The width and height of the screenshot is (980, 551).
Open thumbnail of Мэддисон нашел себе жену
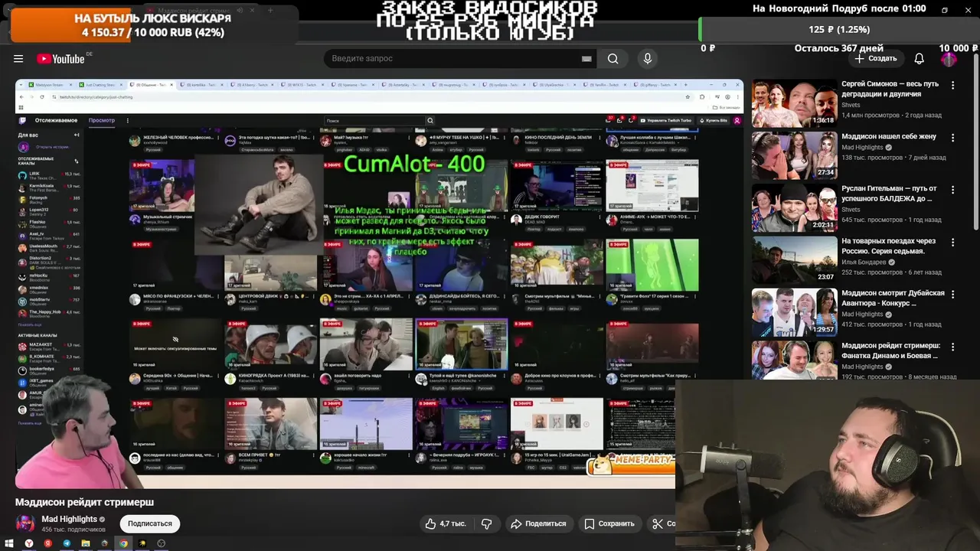pos(794,155)
